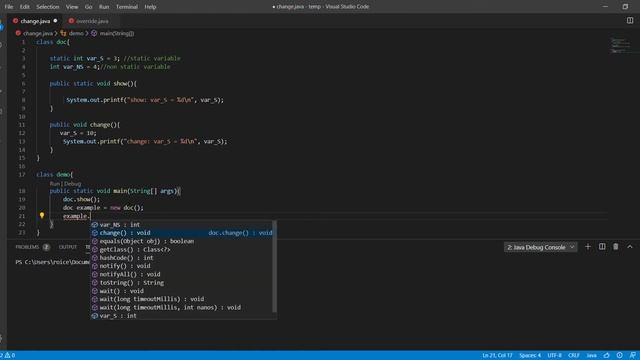Open the File menu
The height and width of the screenshot is (360, 640).
9,7
